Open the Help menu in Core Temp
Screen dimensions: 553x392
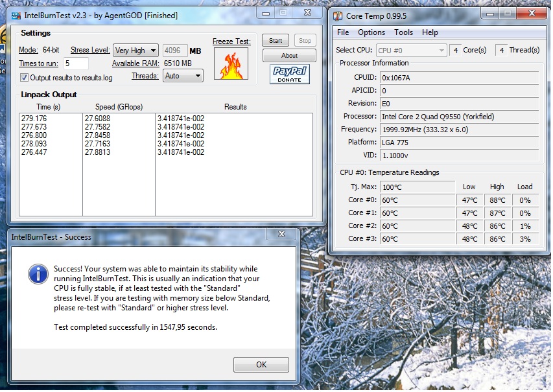[430, 32]
